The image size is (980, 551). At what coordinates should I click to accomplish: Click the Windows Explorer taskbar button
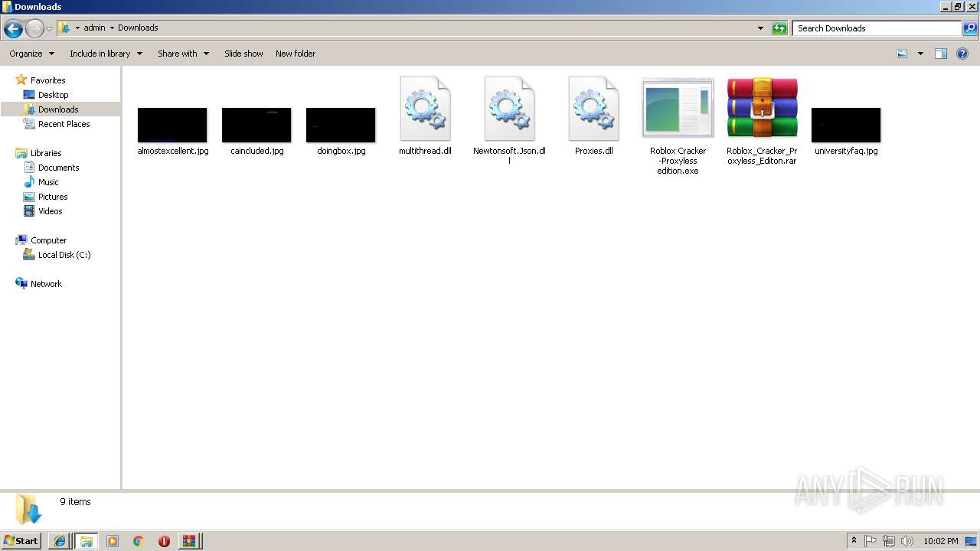(x=86, y=541)
